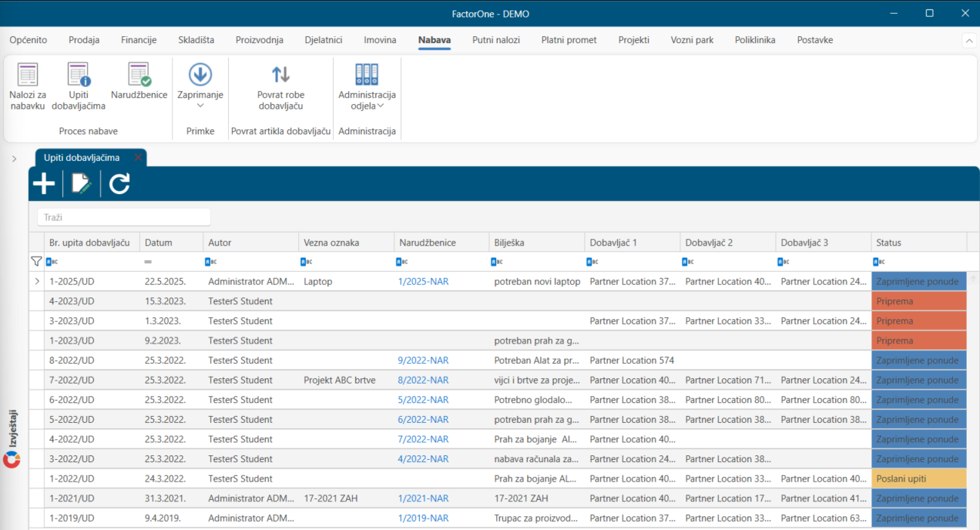Open the Zaprimanje dropdown in ribbon
The height and width of the screenshot is (530, 980).
(x=200, y=86)
